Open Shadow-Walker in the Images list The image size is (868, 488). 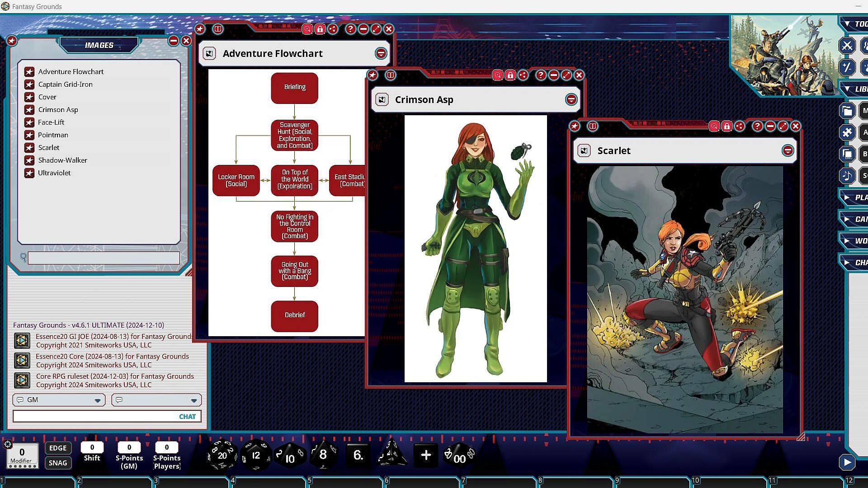[62, 160]
